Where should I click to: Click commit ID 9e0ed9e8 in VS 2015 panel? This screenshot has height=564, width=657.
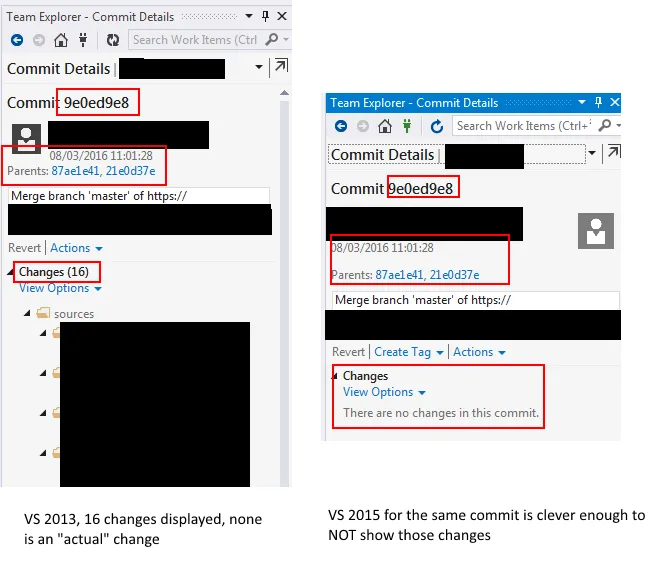pyautogui.click(x=420, y=189)
